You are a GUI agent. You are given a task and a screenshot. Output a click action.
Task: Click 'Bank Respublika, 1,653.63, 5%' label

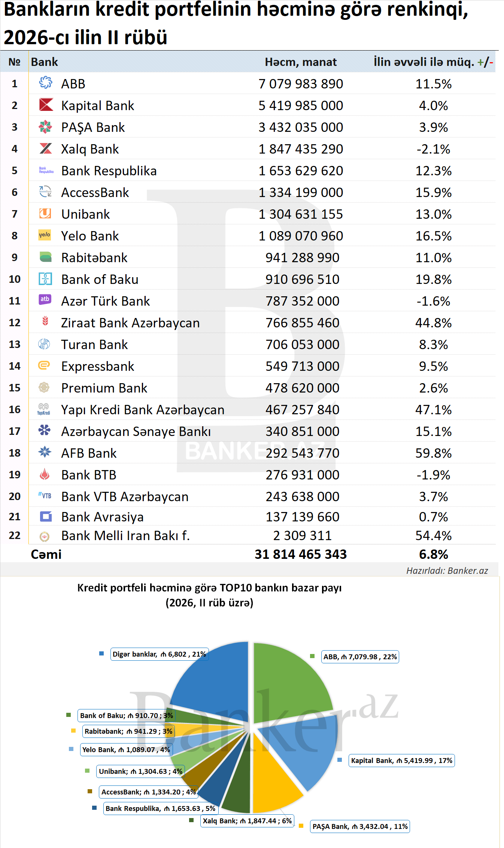pyautogui.click(x=161, y=808)
